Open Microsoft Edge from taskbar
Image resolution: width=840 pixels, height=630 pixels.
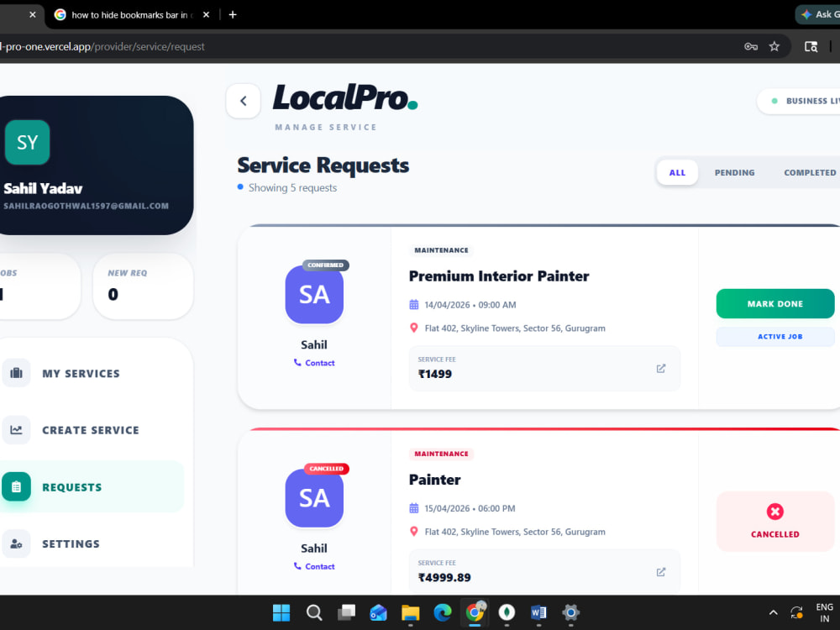coord(443,612)
